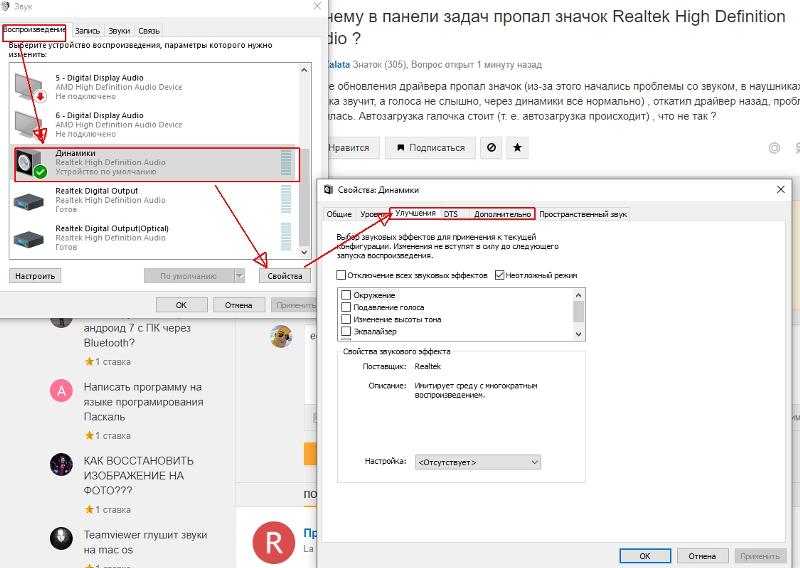Click the Speakers properties title icon
Image resolution: width=800 pixels, height=568 pixels.
tap(329, 190)
